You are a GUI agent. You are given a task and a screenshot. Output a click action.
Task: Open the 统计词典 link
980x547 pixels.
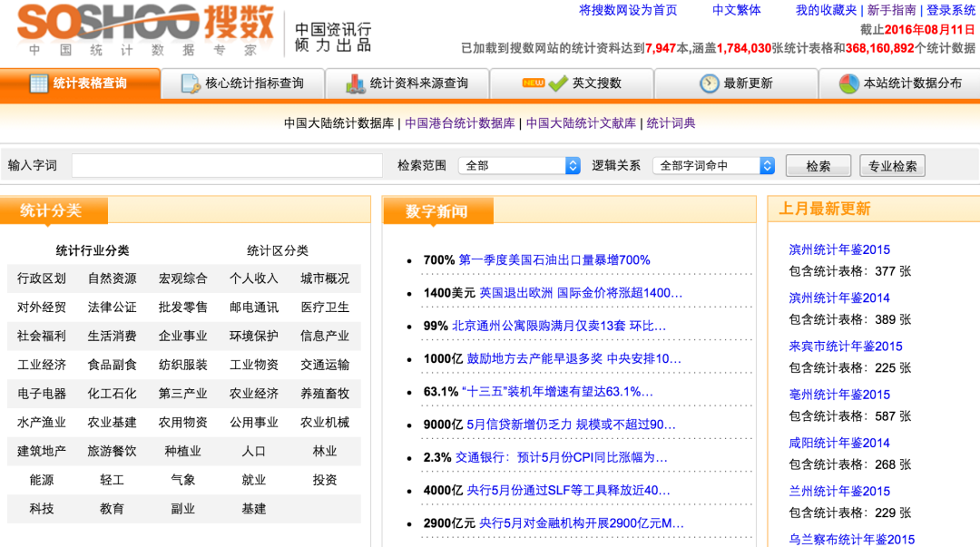point(671,123)
